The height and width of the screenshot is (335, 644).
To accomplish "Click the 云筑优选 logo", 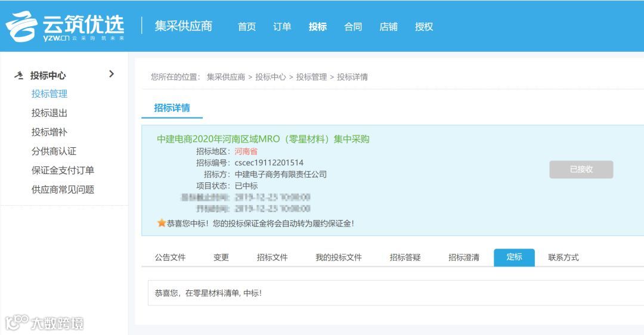I will pyautogui.click(x=65, y=26).
